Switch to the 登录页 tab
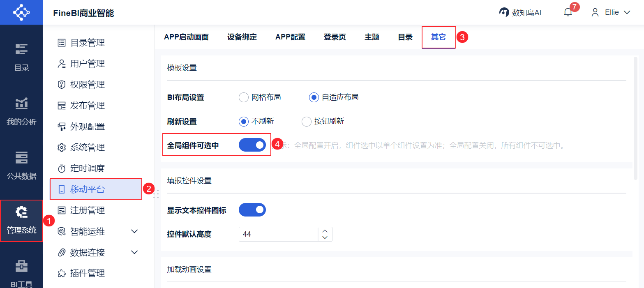Viewport: 644px width, 288px height. (335, 37)
